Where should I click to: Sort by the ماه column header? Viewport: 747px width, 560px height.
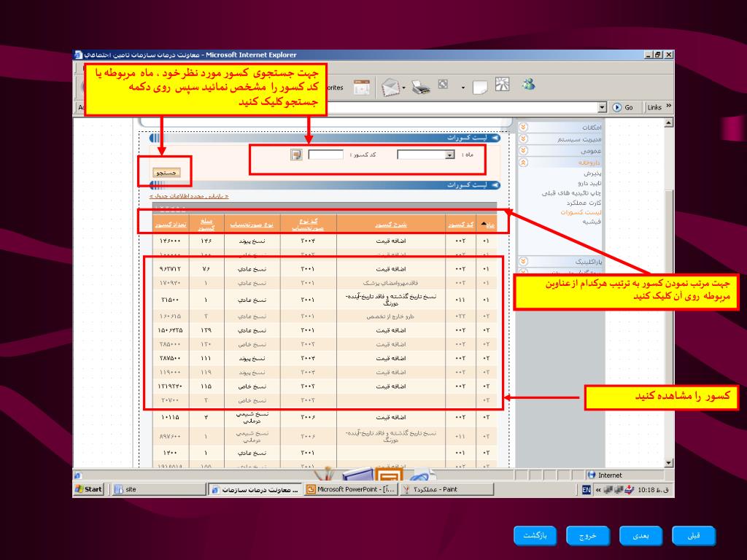tap(490, 225)
